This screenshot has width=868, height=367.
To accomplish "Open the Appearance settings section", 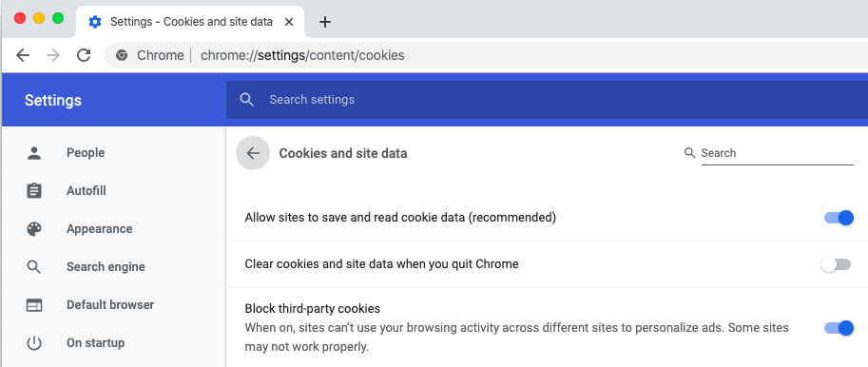I will [100, 229].
